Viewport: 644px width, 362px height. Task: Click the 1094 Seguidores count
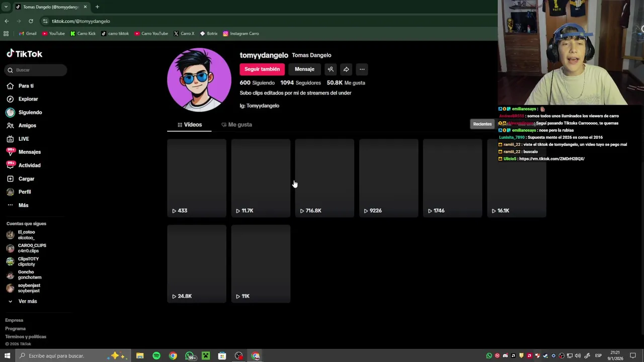(x=300, y=82)
